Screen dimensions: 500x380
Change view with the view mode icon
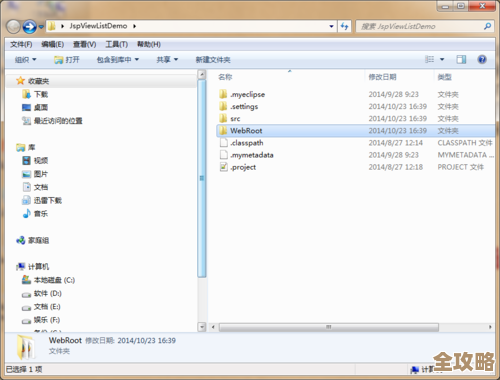point(429,59)
